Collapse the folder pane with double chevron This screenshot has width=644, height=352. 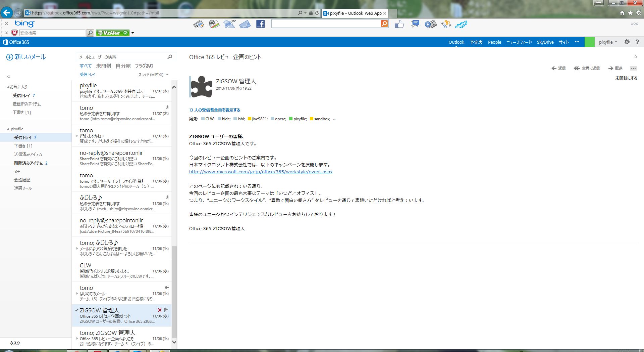[9, 77]
